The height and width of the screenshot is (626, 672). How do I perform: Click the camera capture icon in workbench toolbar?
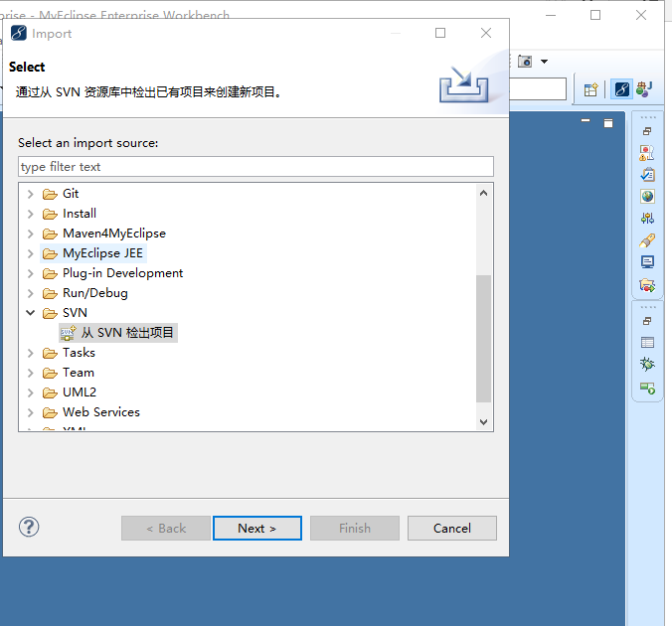(x=525, y=62)
